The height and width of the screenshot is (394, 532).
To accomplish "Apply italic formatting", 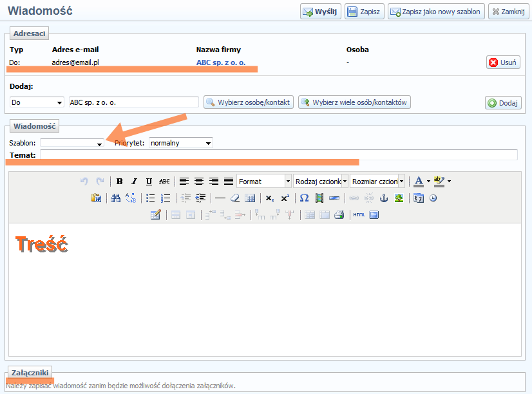I will (134, 182).
